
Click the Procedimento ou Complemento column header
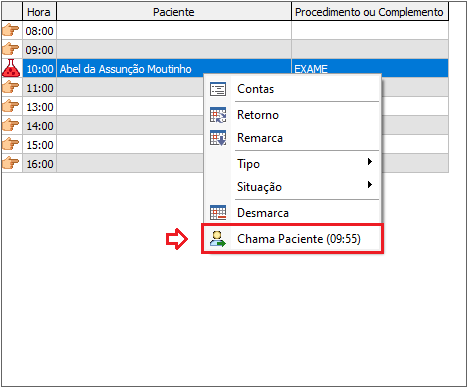point(369,12)
